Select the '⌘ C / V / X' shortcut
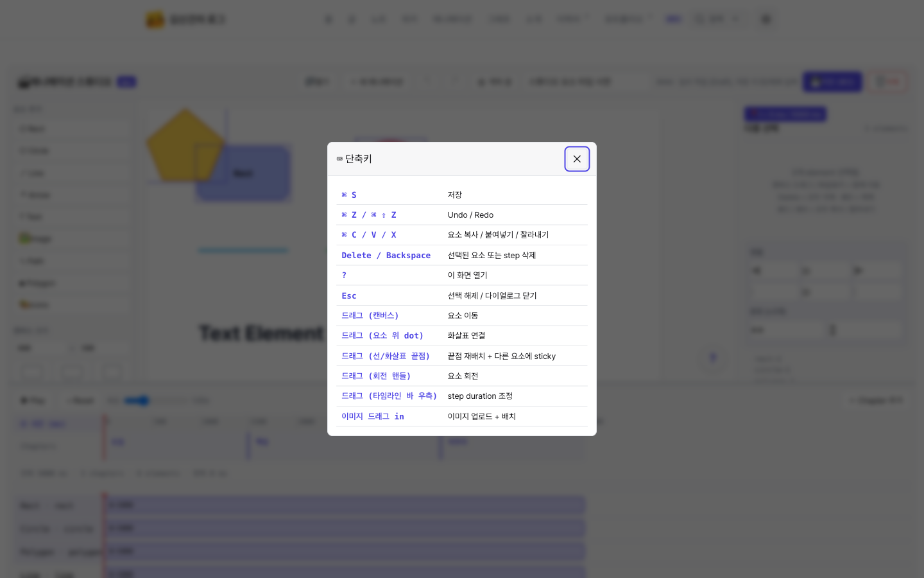 point(369,235)
